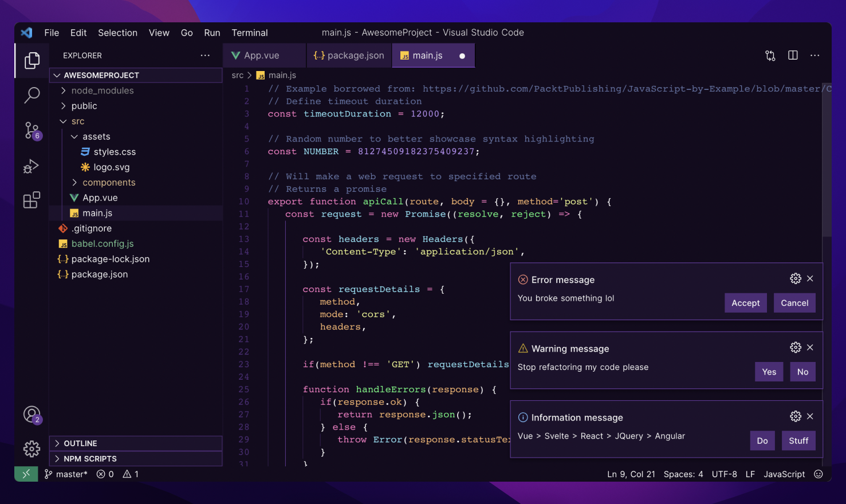
Task: Click master* branch in status bar
Action: (x=66, y=474)
